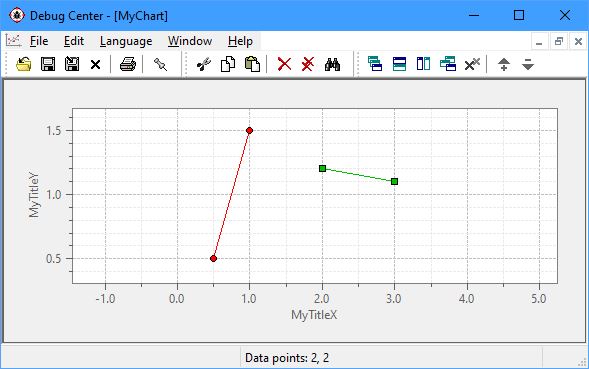Viewport: 589px width, 369px height.
Task: Click the up arrow with plus icon
Action: (x=504, y=64)
